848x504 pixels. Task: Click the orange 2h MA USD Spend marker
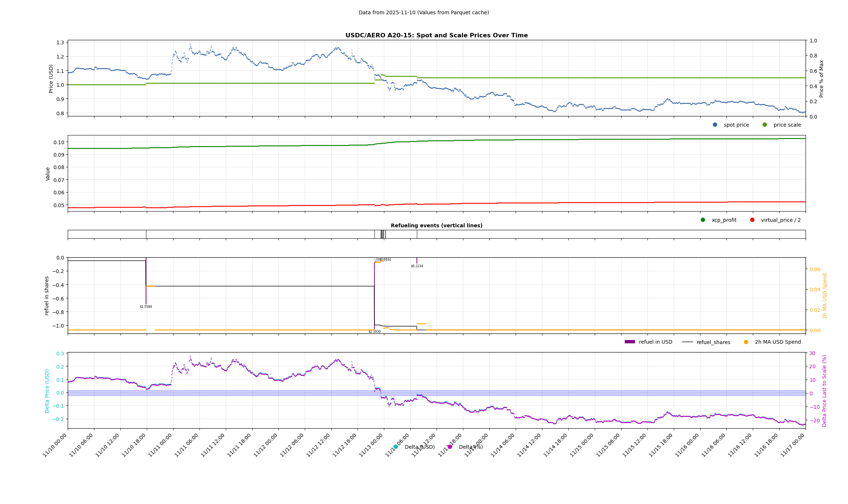[746, 342]
